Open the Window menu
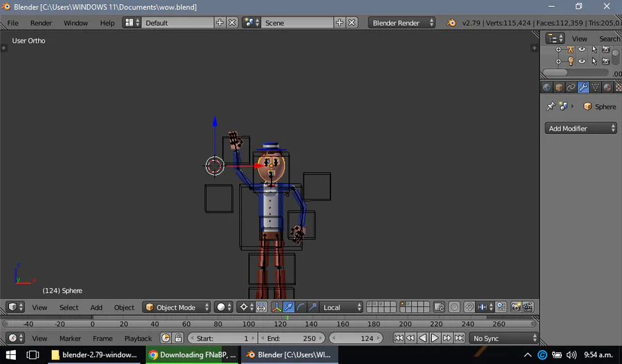The height and width of the screenshot is (364, 622). tap(75, 23)
